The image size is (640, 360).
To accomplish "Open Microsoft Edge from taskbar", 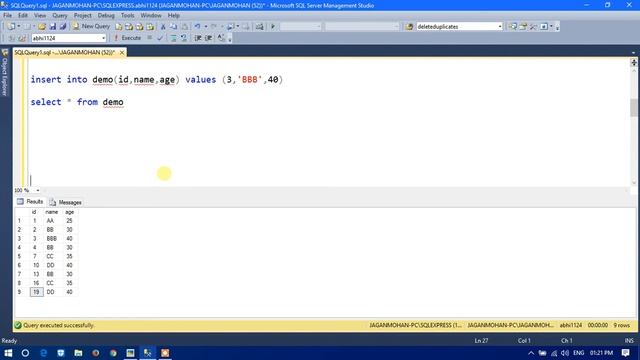I will click(x=43, y=353).
